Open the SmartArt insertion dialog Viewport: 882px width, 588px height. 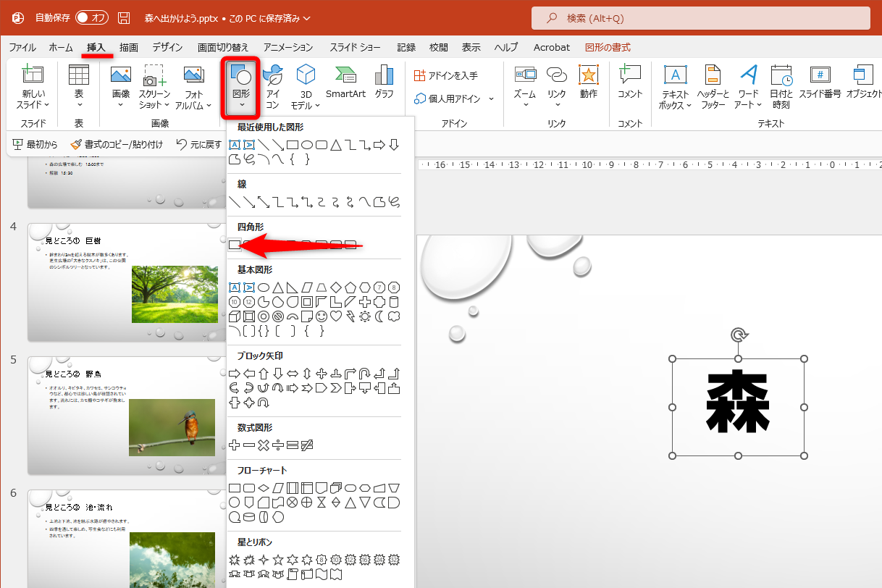(x=345, y=85)
